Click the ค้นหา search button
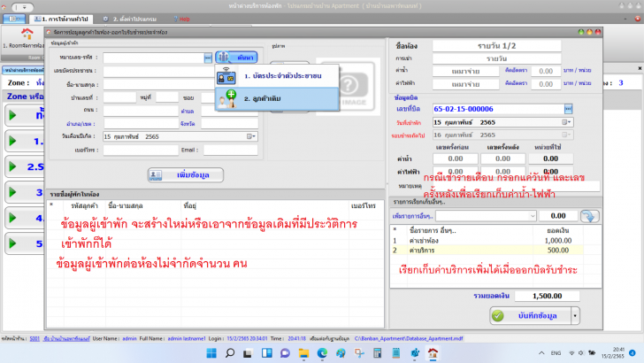Image resolution: width=644 pixels, height=363 pixels. click(x=236, y=58)
